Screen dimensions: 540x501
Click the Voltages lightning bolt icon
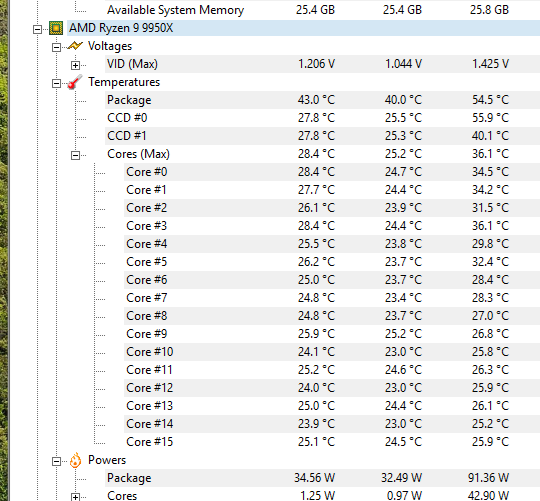click(x=75, y=46)
